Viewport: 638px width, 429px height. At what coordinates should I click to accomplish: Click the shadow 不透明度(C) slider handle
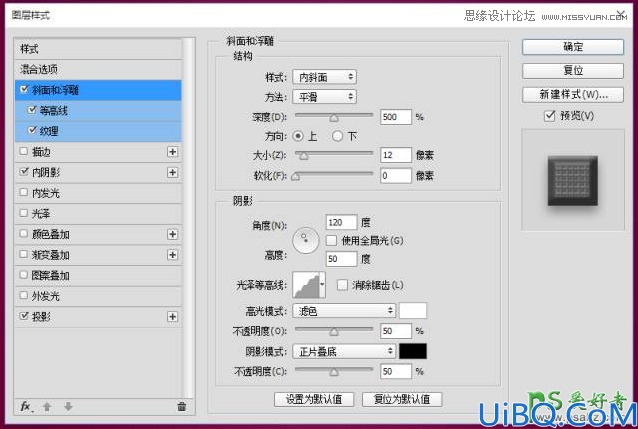[x=334, y=372]
